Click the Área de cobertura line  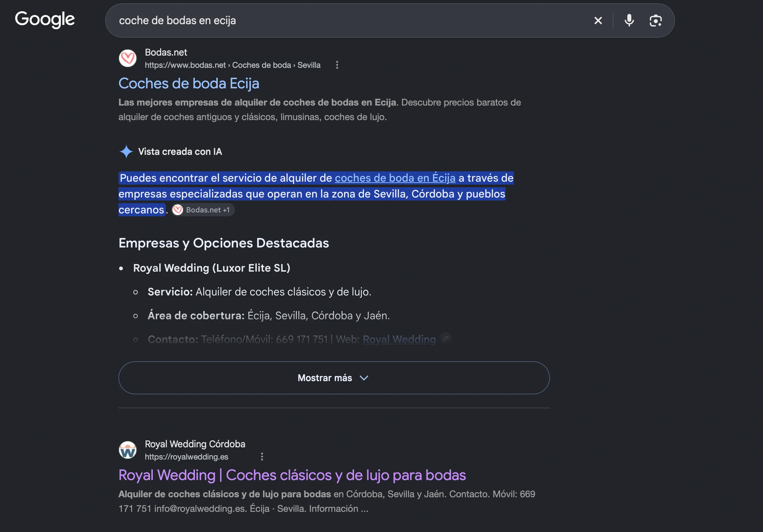[269, 315]
